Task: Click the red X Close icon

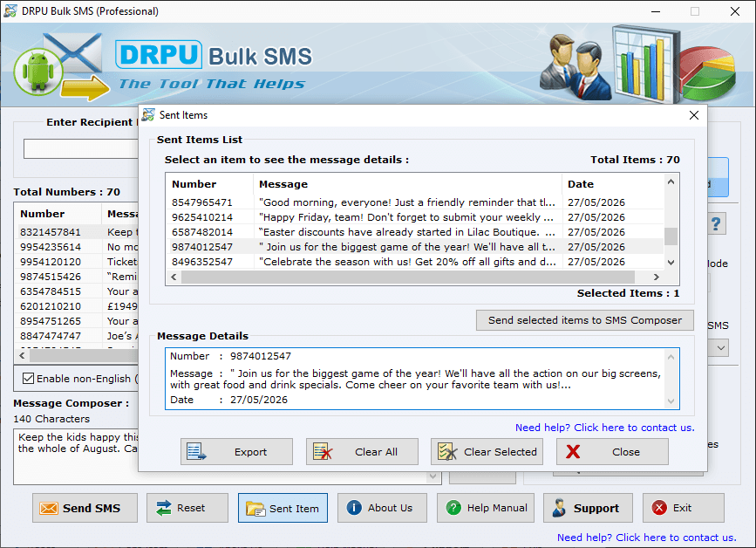Action: (x=573, y=451)
